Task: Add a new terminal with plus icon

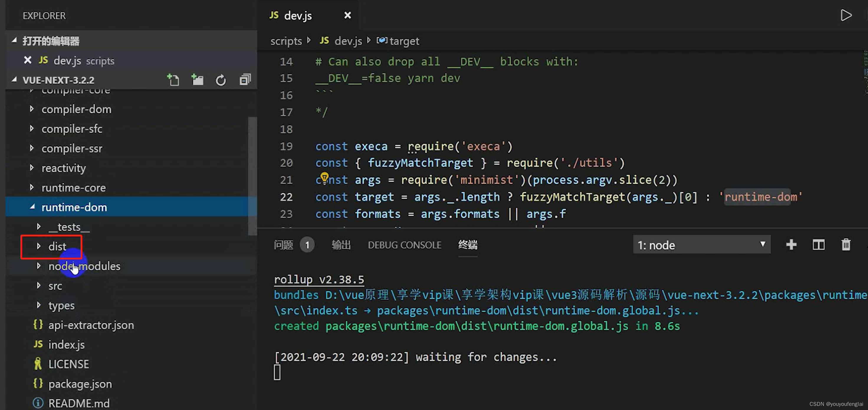Action: [791, 244]
